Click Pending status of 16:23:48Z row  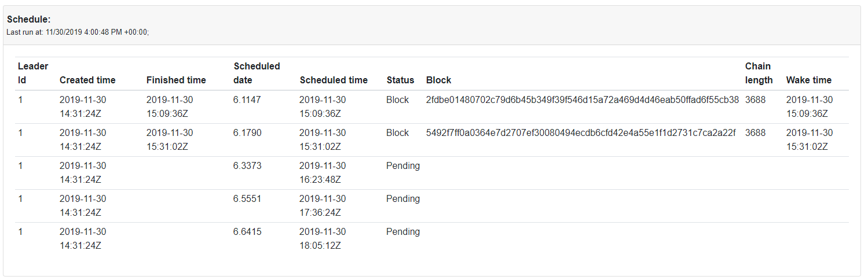tap(403, 165)
